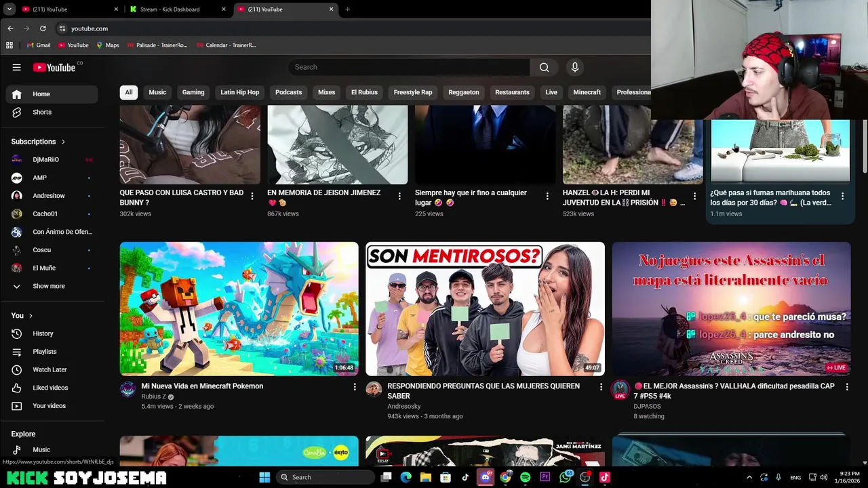Select the Podcasts filter chip

tap(288, 92)
